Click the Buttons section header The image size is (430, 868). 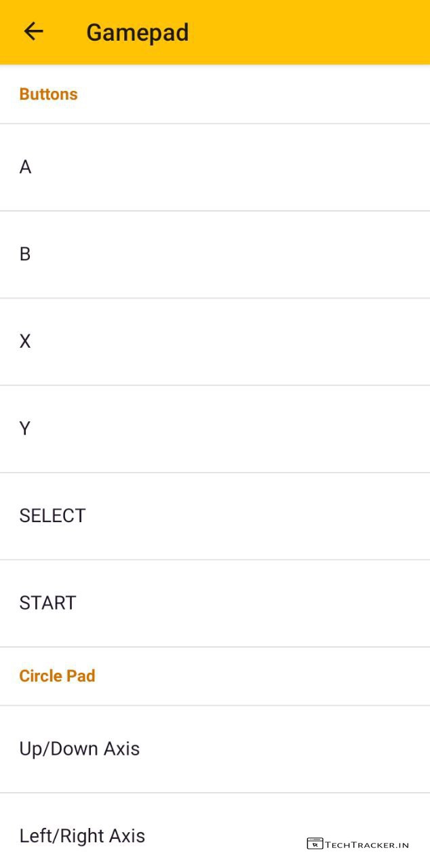(48, 94)
